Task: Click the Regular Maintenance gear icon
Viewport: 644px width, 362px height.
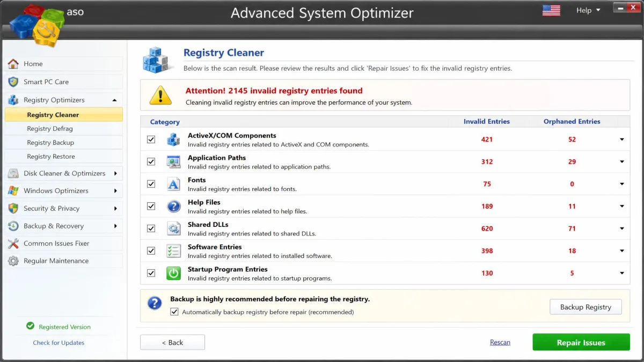Action: tap(13, 261)
